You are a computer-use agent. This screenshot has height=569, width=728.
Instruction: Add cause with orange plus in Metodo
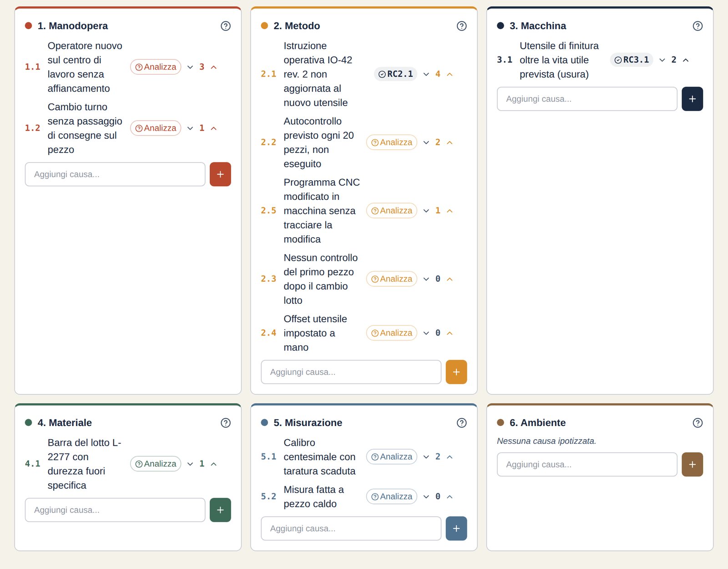click(456, 372)
